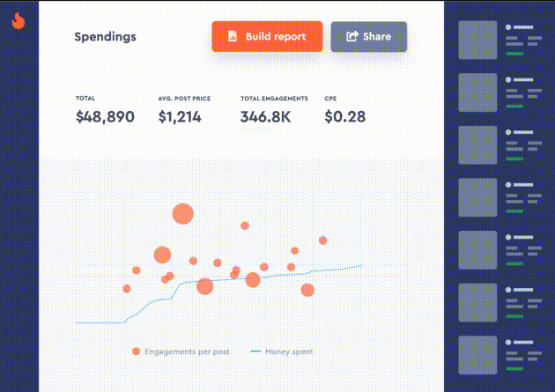Click the flame logo icon

coord(18,23)
